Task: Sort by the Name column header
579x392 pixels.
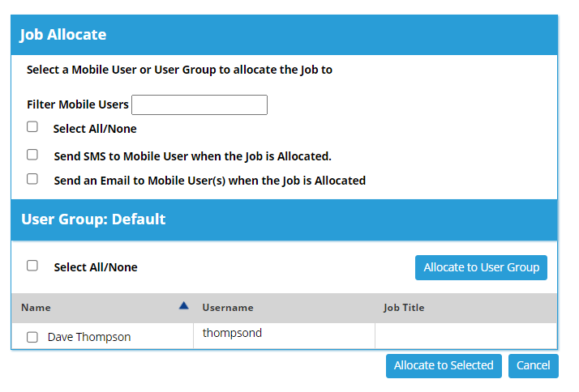Action: coord(36,308)
